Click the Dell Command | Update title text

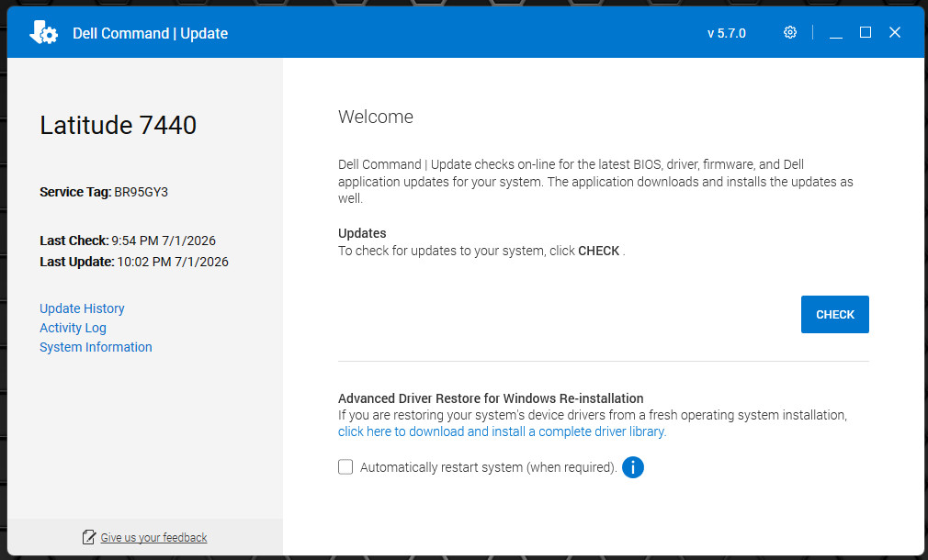coord(151,33)
